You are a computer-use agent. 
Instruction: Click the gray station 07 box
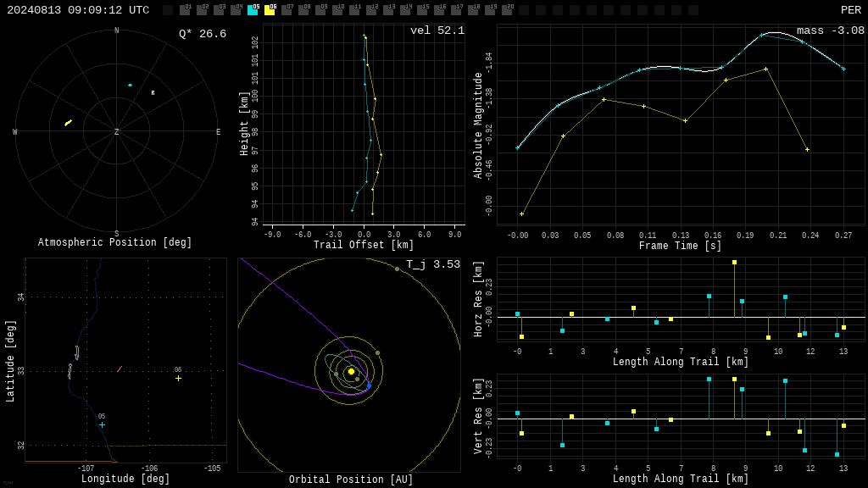point(287,10)
